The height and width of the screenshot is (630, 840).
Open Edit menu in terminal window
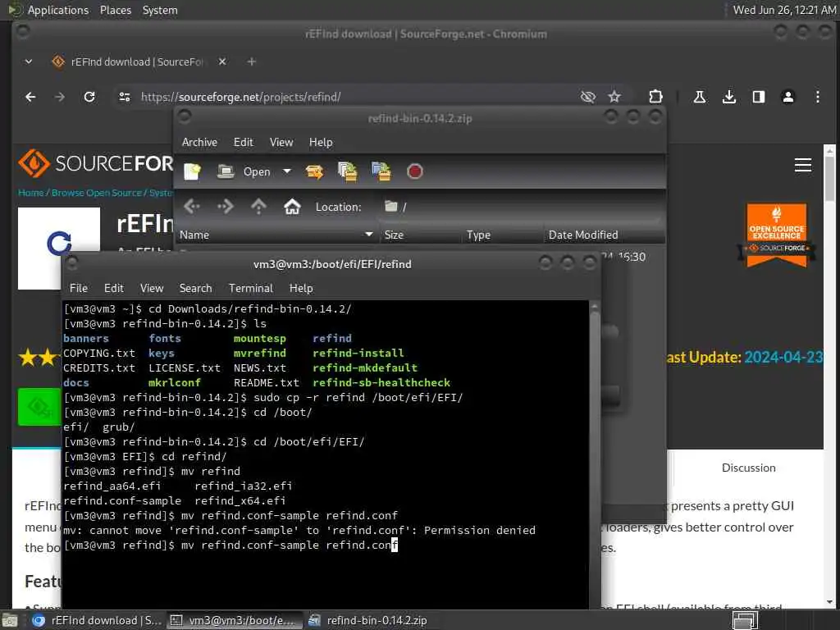pos(113,288)
